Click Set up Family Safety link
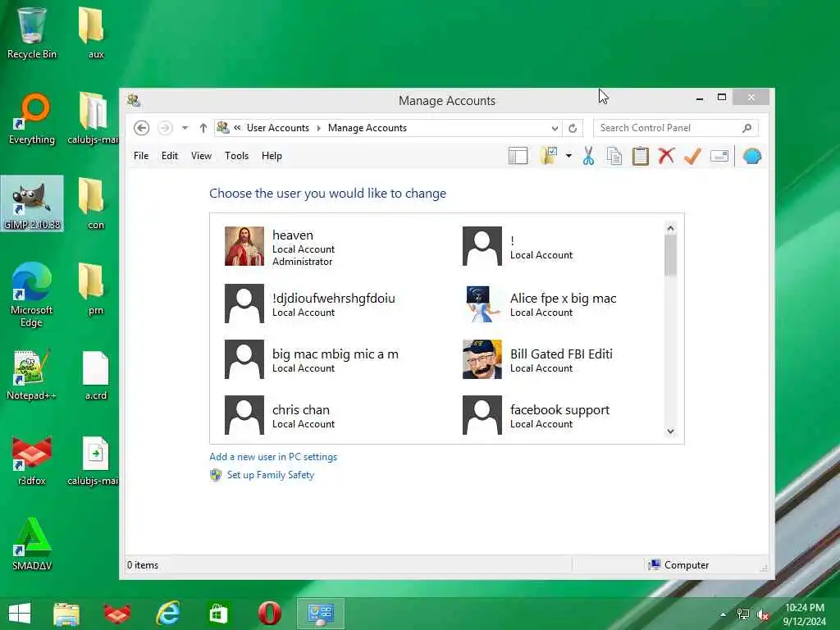Screen dimensions: 840x630 [x=271, y=475]
